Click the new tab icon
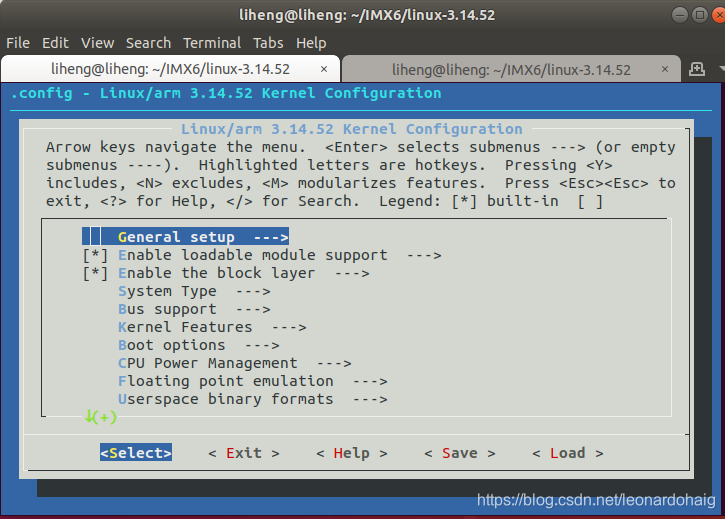725x519 pixels. coord(697,69)
